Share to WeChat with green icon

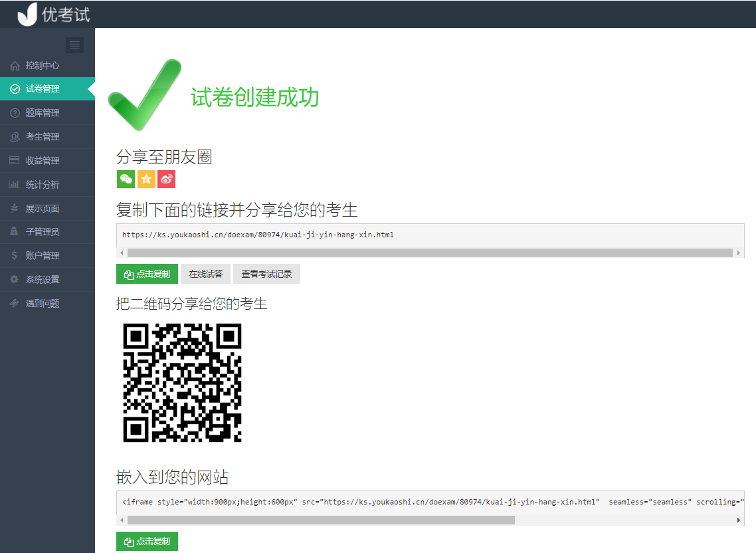(x=126, y=179)
